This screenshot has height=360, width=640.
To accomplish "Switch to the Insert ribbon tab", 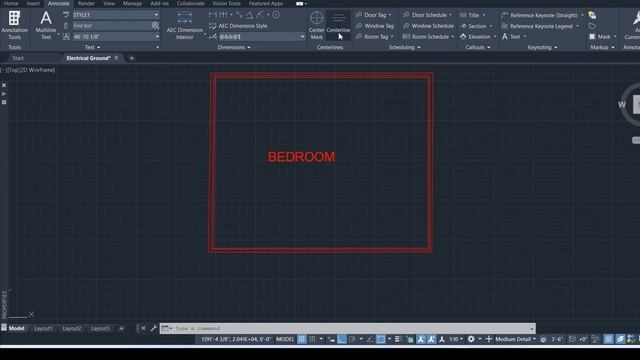I will tap(33, 3).
